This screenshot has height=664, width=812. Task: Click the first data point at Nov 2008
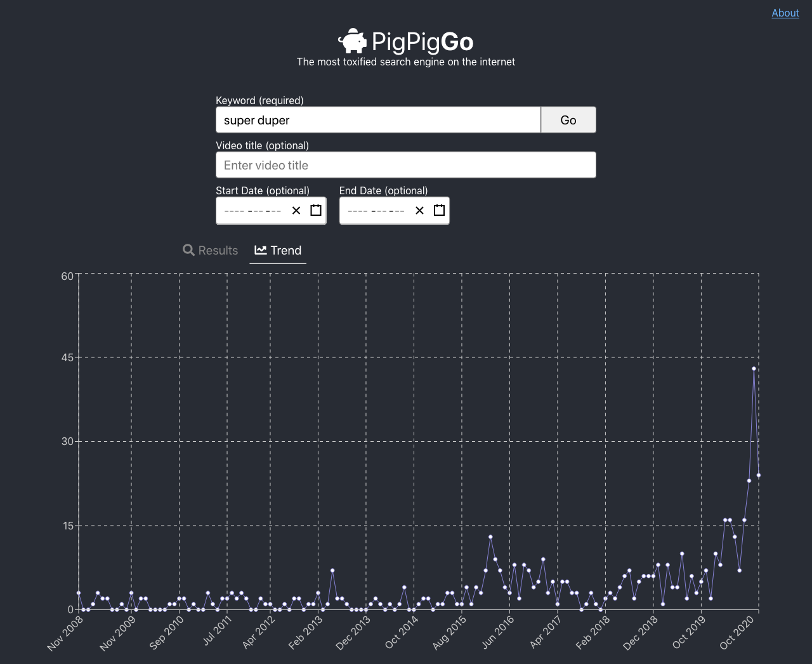tap(79, 593)
